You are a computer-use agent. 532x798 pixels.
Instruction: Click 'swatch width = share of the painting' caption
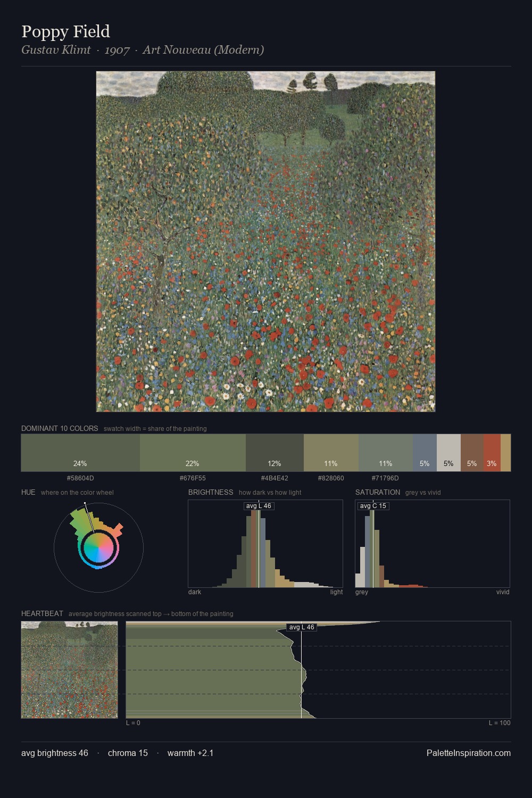tap(155, 429)
